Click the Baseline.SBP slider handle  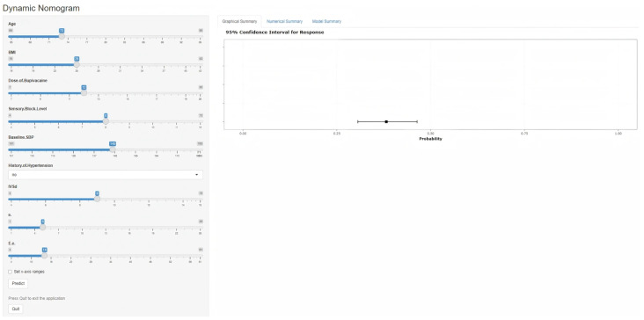click(112, 149)
